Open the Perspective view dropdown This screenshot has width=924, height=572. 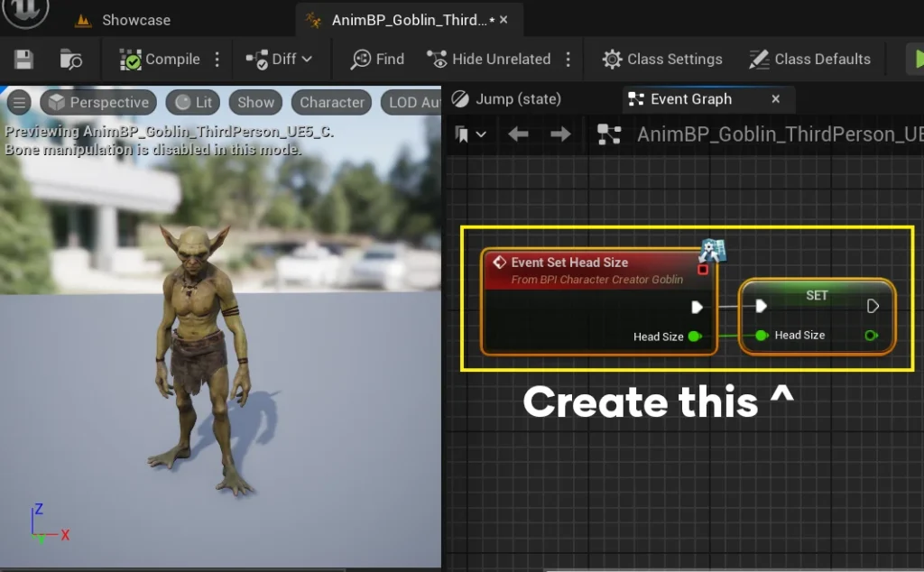pos(98,103)
